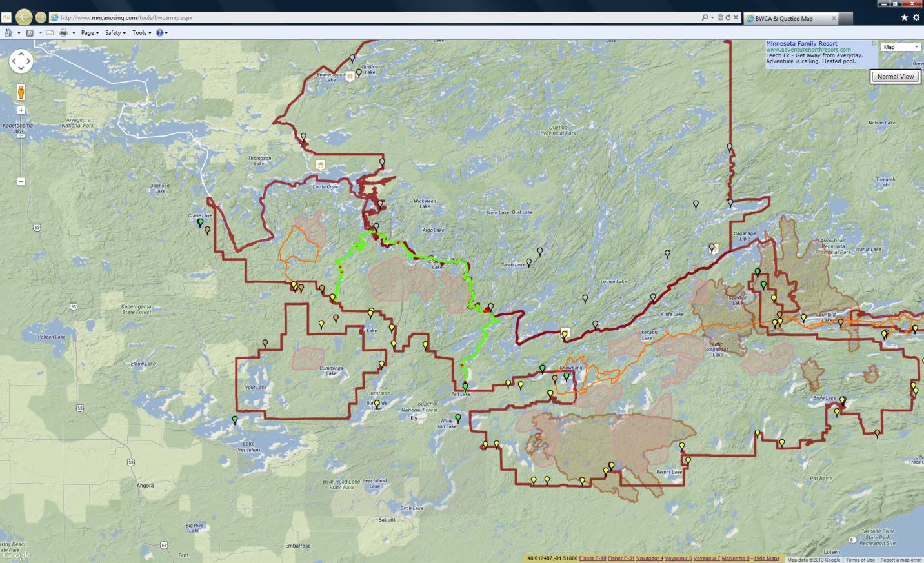Open the Voyageur 5 map link
This screenshot has width=924, height=563.
coord(678,558)
